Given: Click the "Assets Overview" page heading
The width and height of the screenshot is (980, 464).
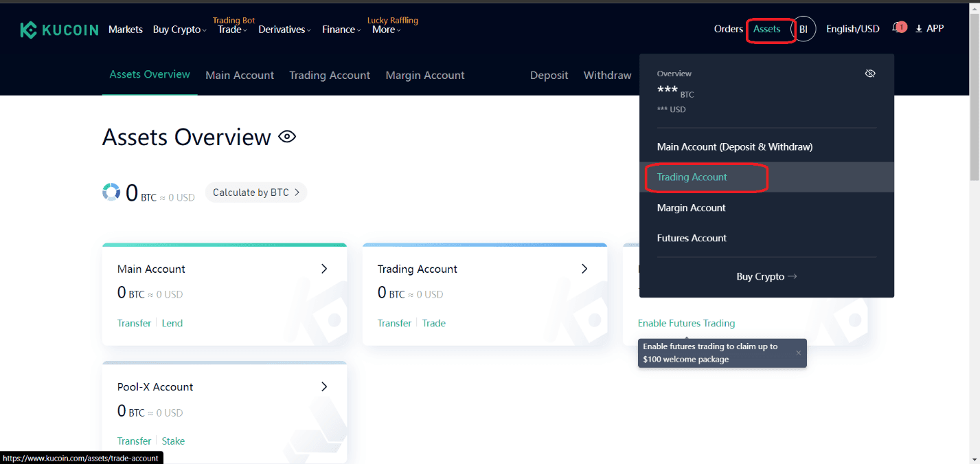Looking at the screenshot, I should (187, 137).
